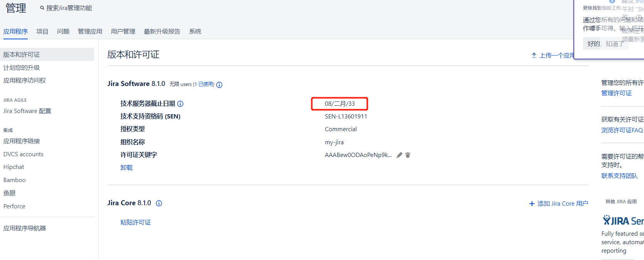Click the my-jira organization name
Screen dimensions: 644x260
pos(334,142)
